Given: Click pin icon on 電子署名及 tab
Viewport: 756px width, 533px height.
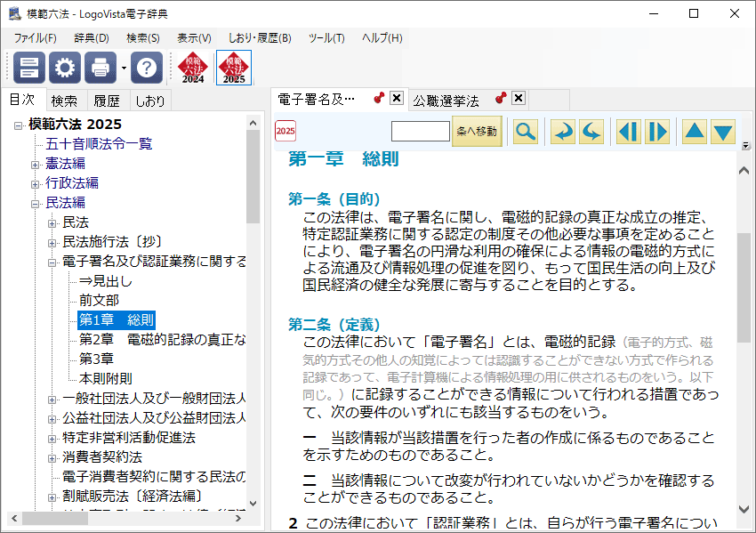Looking at the screenshot, I should pos(379,98).
